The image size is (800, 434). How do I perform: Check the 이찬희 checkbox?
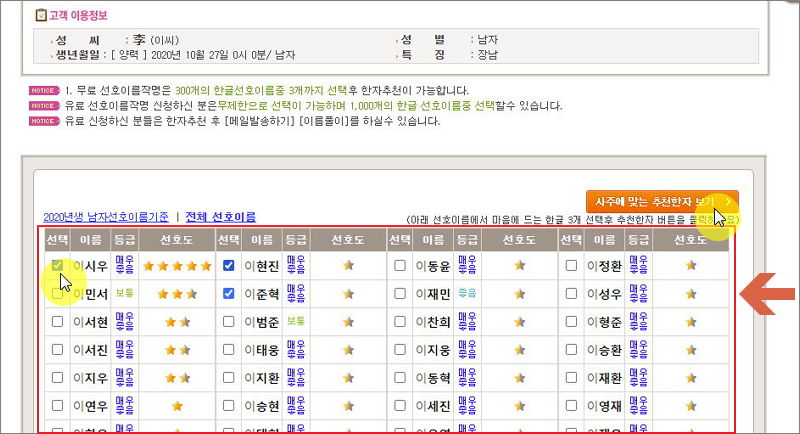[x=400, y=322]
